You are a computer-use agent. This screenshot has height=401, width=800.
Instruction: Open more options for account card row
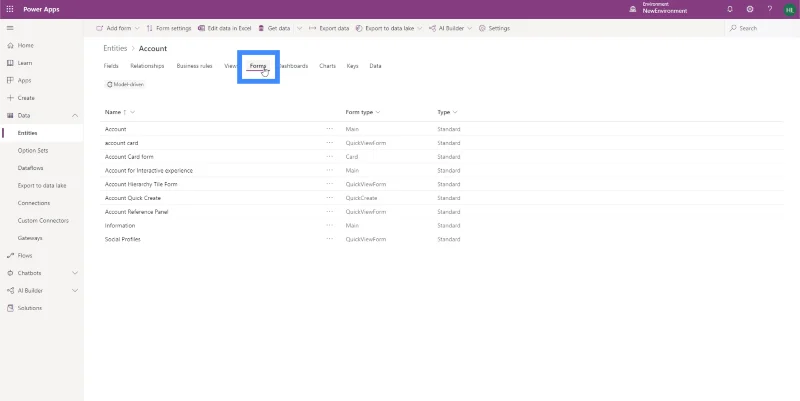(330, 143)
